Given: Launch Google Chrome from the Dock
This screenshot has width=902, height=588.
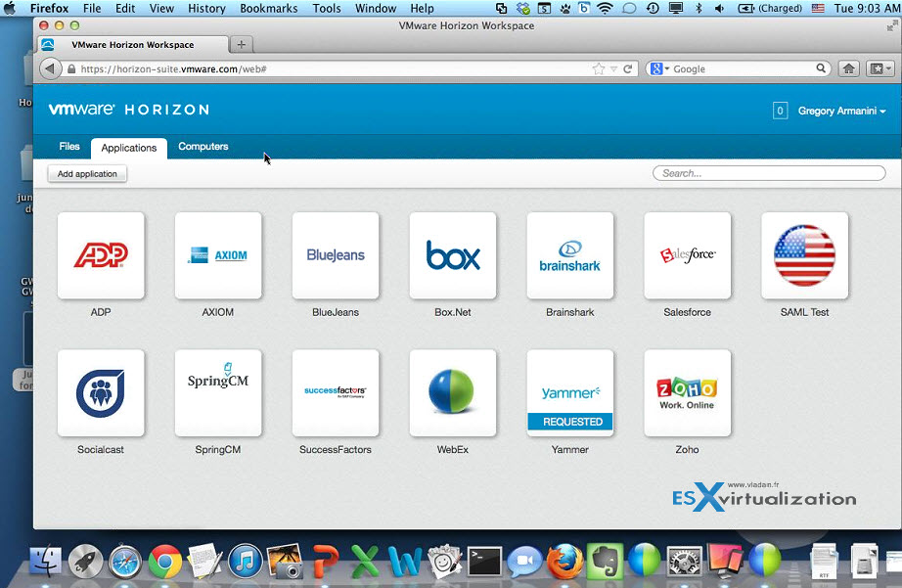Looking at the screenshot, I should coord(165,561).
